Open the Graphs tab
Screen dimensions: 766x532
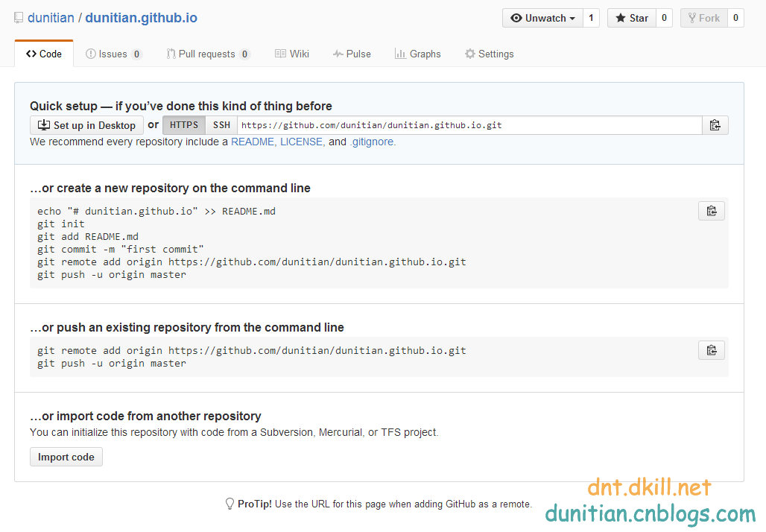click(x=418, y=54)
